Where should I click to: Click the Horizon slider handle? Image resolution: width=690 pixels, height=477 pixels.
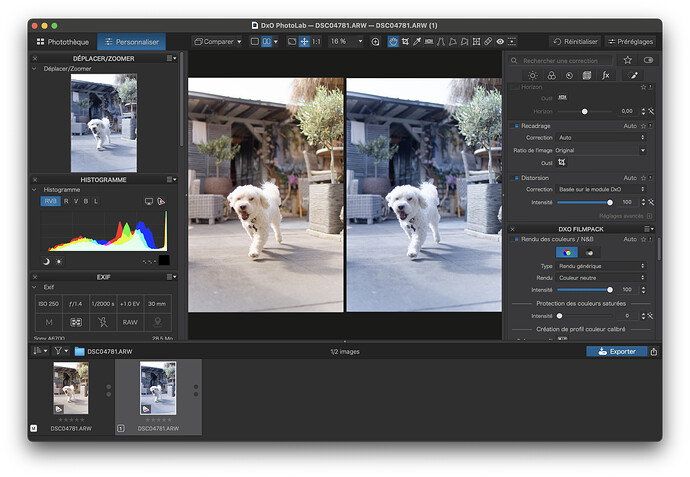pyautogui.click(x=585, y=112)
